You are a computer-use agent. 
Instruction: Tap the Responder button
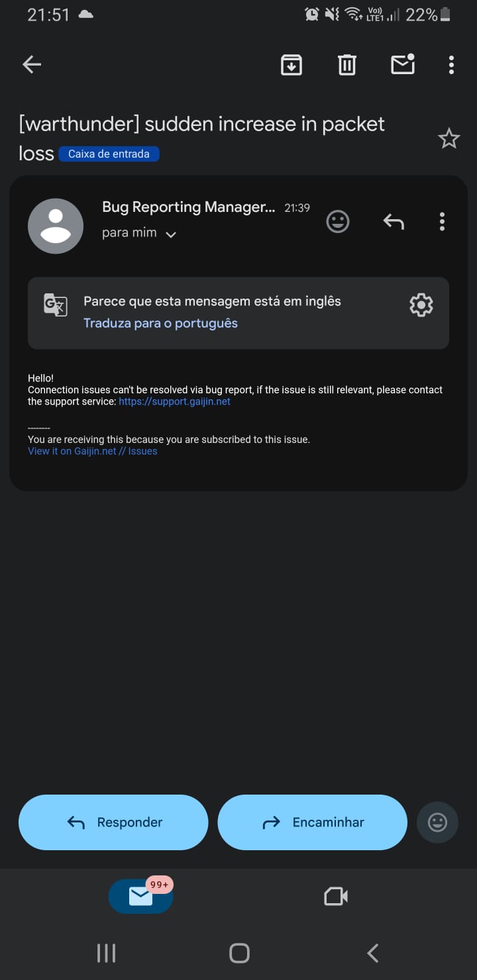coord(113,822)
